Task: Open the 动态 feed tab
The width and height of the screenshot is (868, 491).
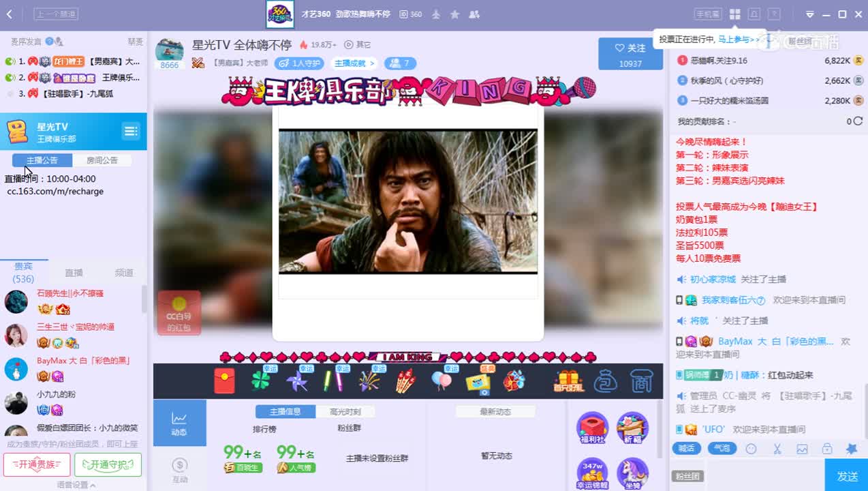Action: point(180,423)
